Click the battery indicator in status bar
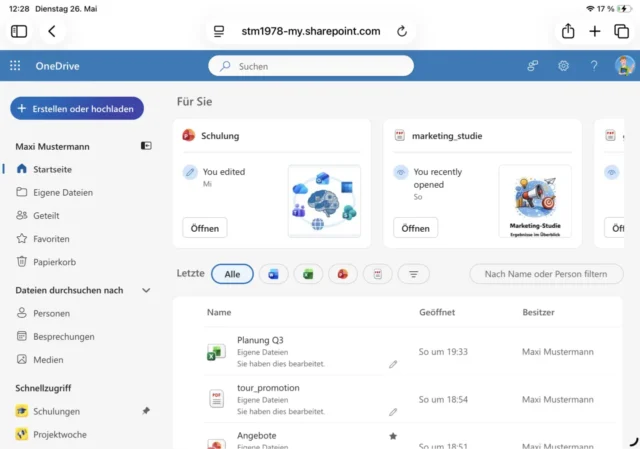 624,9
